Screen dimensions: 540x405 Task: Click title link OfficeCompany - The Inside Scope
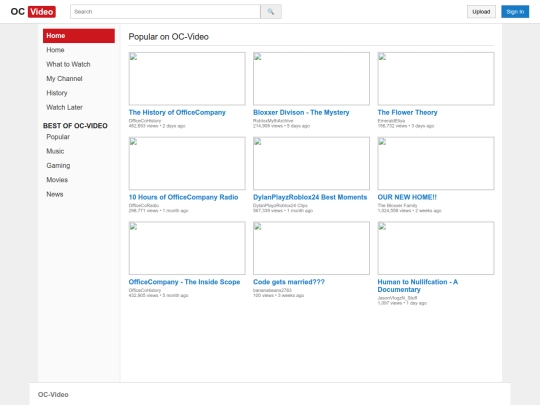[184, 282]
